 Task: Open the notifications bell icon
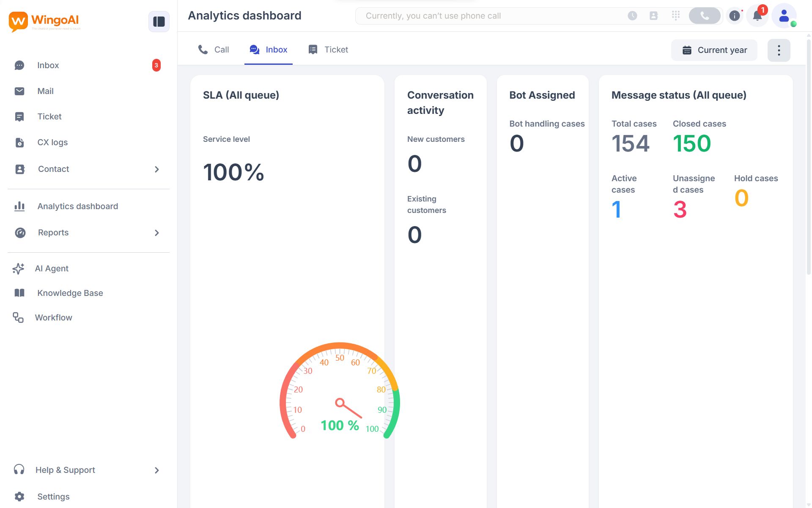click(757, 16)
